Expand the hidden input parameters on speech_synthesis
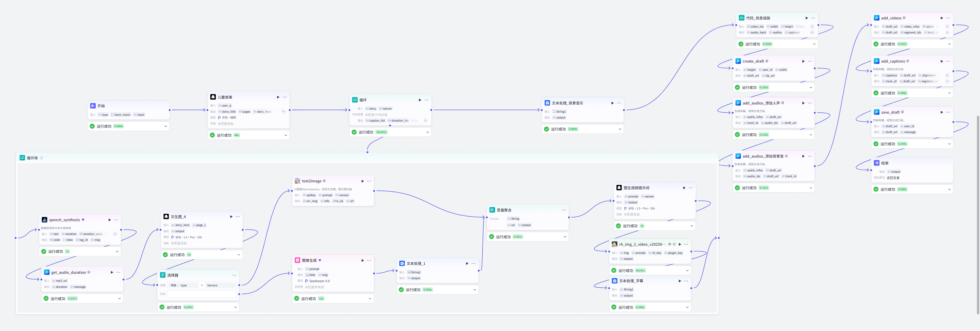The width and height of the screenshot is (980, 331). pyautogui.click(x=115, y=234)
